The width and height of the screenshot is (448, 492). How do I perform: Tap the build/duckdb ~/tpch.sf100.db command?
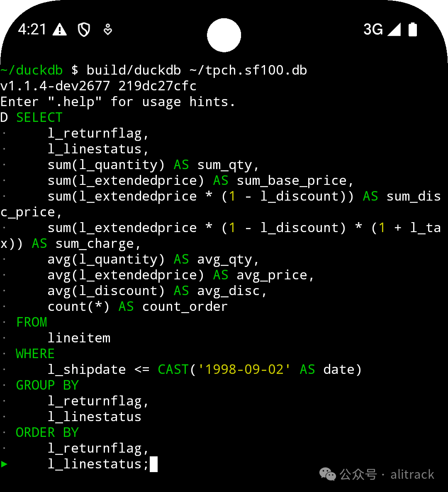coord(197,70)
